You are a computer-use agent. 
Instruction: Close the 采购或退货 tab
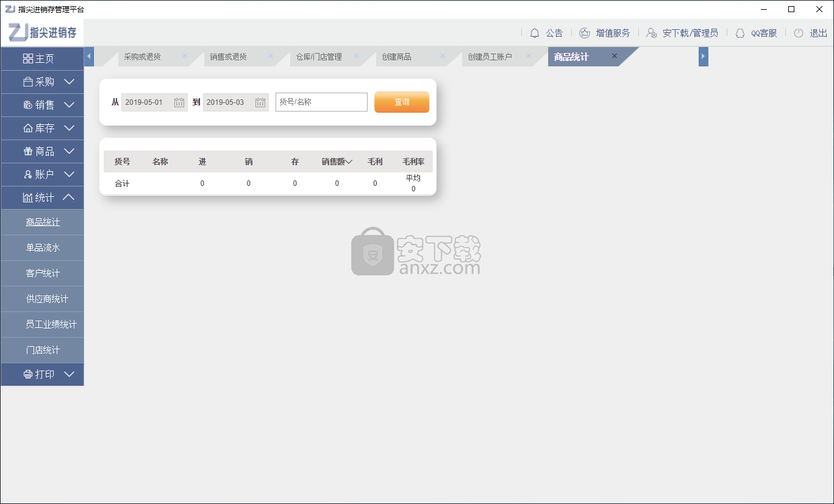(x=185, y=56)
